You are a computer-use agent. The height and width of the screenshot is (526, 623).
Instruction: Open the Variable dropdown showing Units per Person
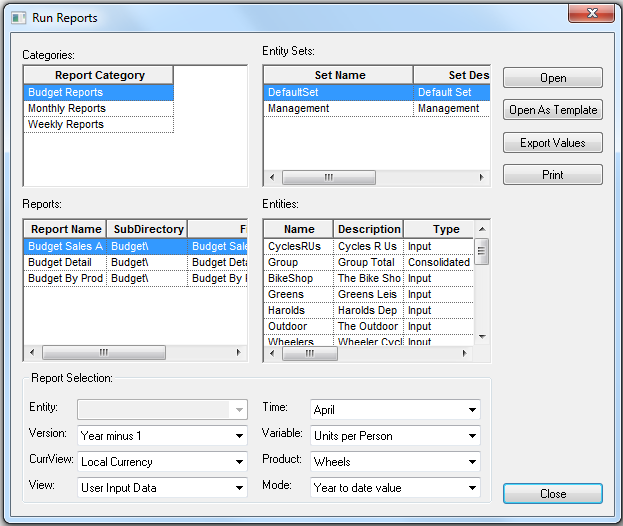pyautogui.click(x=395, y=435)
